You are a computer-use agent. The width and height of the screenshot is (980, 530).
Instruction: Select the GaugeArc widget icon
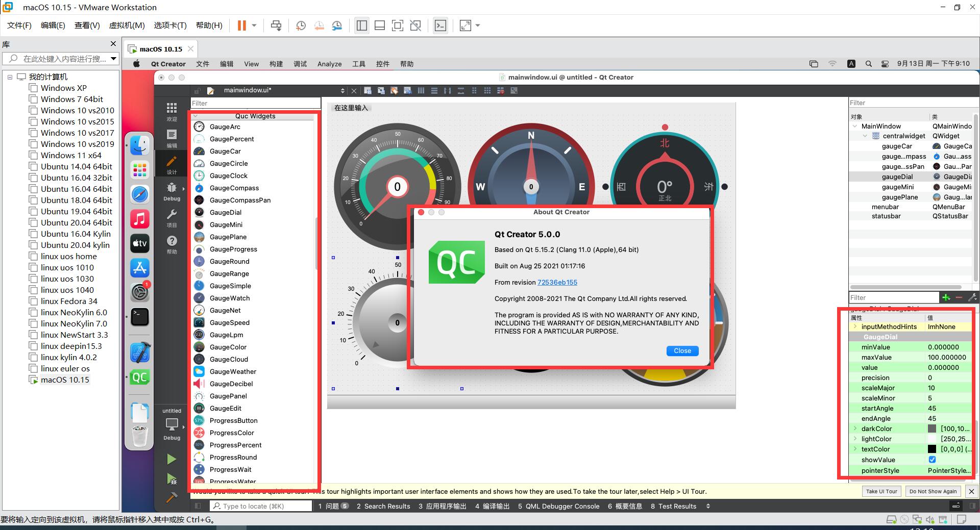199,127
